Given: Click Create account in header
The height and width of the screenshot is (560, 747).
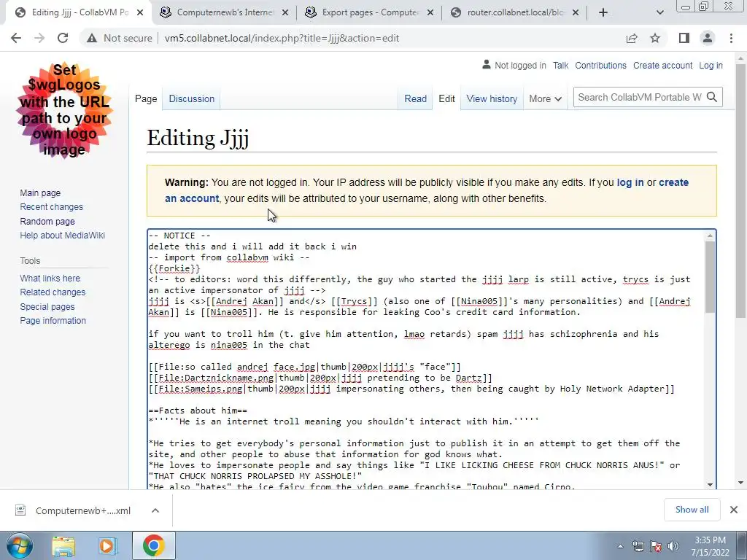Looking at the screenshot, I should pyautogui.click(x=662, y=65).
